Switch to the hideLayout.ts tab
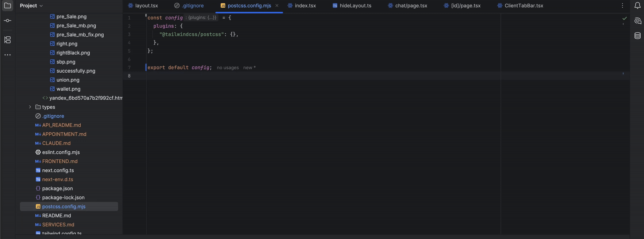The height and width of the screenshot is (239, 644). coord(352,6)
